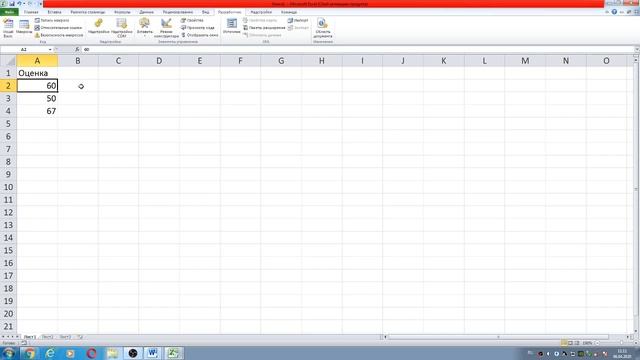Switch to the Вид tab

click(x=205, y=12)
